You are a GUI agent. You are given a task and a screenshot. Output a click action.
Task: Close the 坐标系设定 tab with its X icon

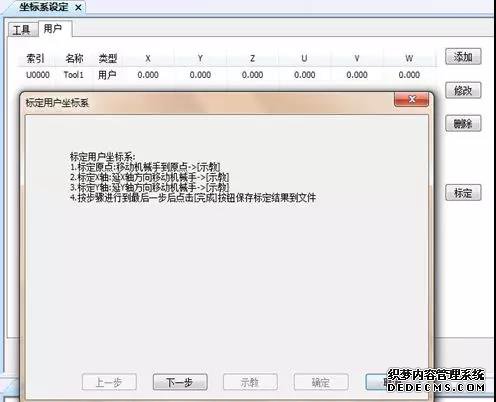78,7
